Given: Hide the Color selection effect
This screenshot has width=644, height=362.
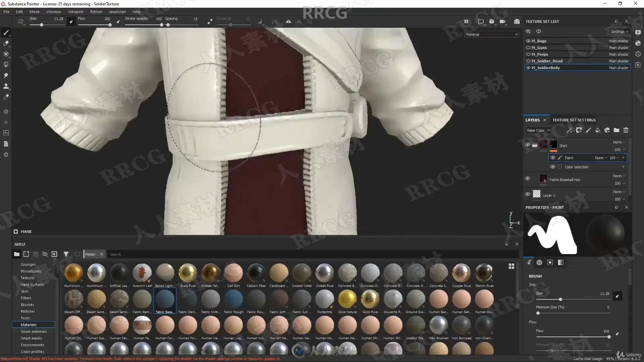Looking at the screenshot, I should [552, 167].
